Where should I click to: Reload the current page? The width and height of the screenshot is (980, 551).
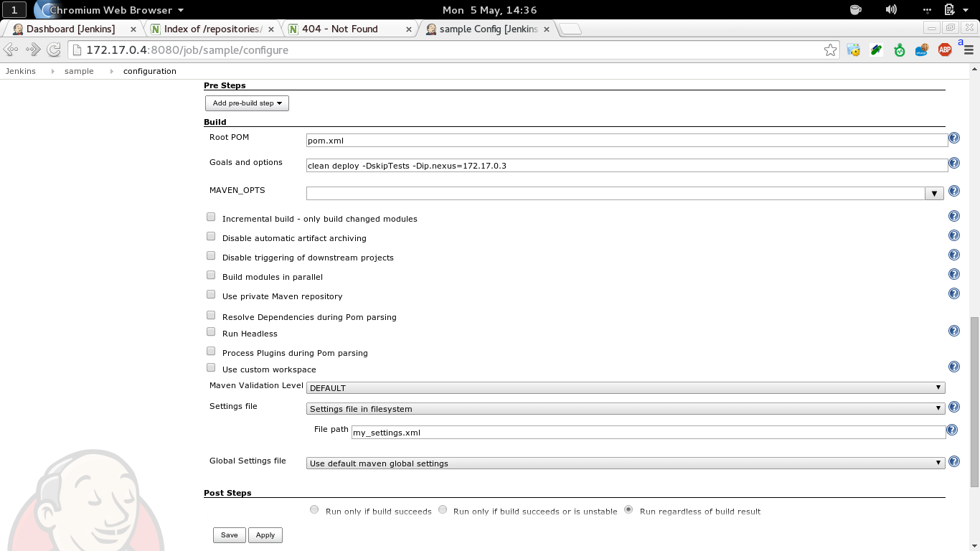[x=54, y=50]
